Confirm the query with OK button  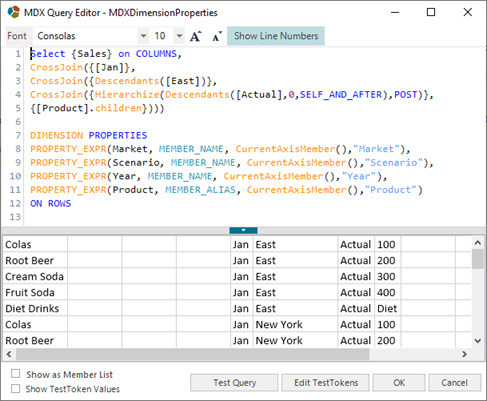pos(399,382)
